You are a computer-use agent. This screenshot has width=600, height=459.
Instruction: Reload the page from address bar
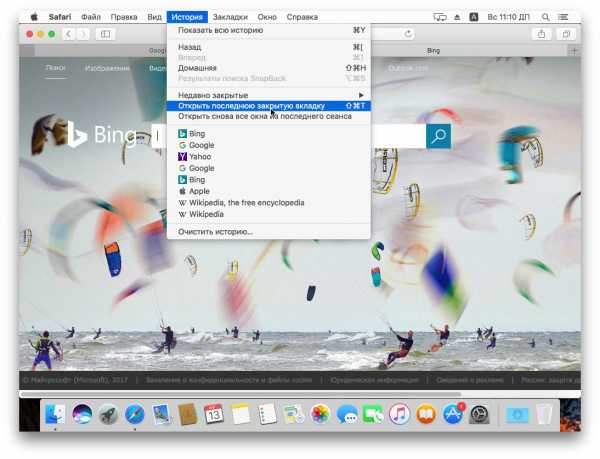click(x=409, y=34)
